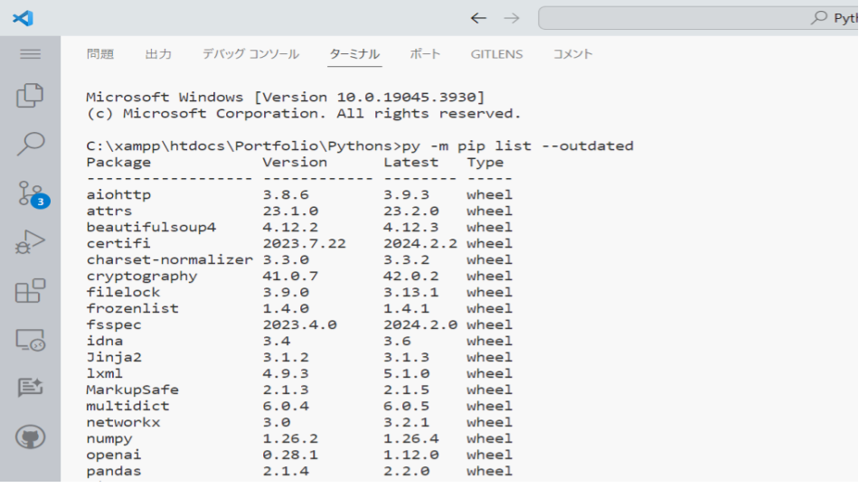The image size is (868, 488).
Task: Click cryptography latest version '42.0.2'
Action: click(410, 277)
